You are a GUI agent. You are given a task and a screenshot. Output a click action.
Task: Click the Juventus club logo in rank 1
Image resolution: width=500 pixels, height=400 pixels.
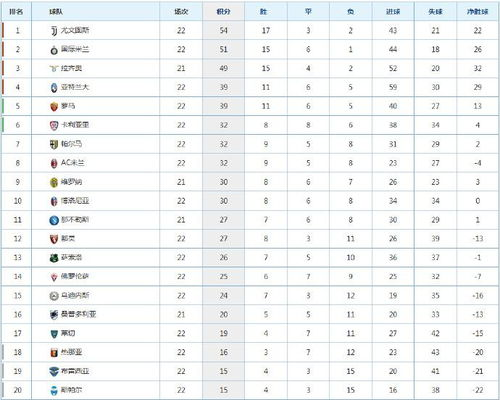pyautogui.click(x=54, y=31)
